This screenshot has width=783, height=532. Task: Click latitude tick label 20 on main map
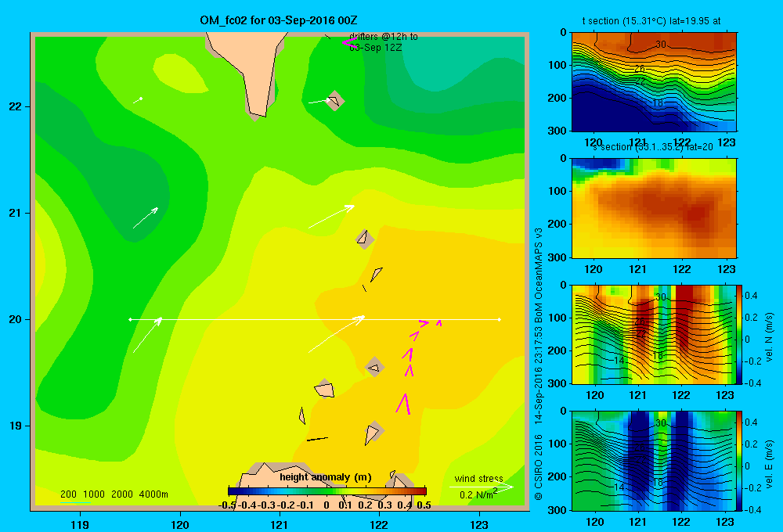[x=14, y=319]
